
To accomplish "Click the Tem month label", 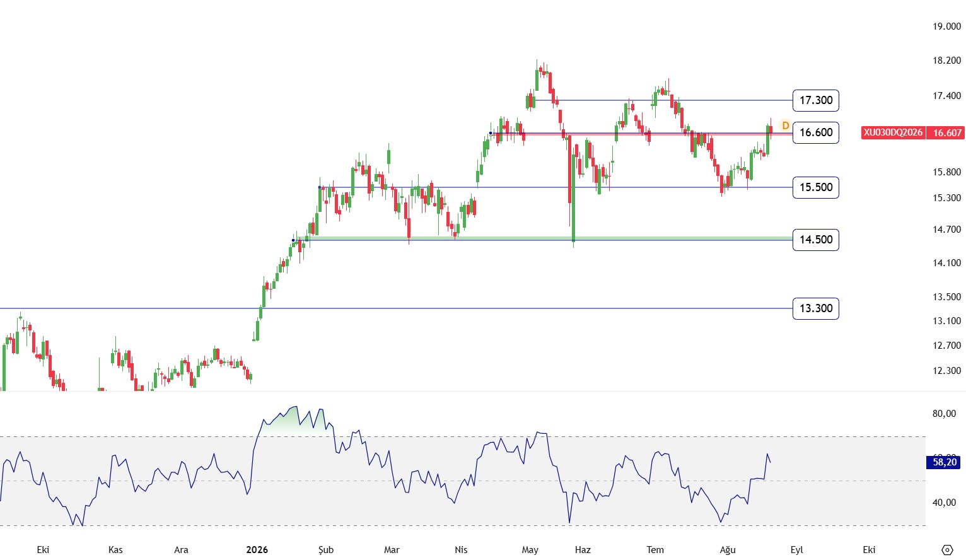I will click(x=655, y=550).
